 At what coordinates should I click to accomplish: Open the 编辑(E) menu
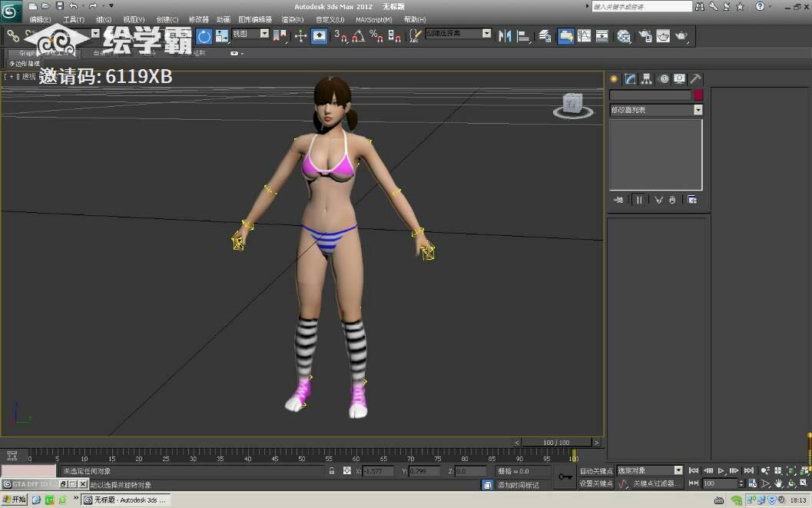[x=40, y=20]
